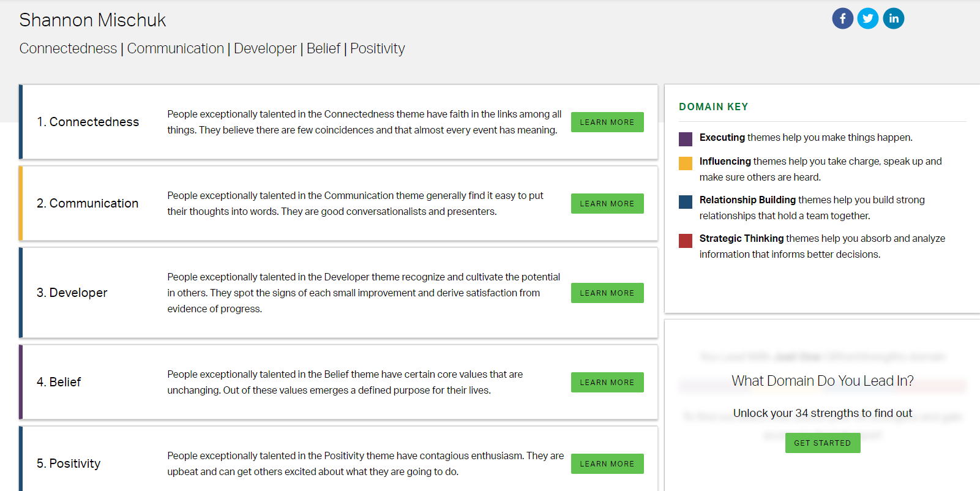Click the LinkedIn share icon
The height and width of the screenshot is (491, 980).
(893, 18)
